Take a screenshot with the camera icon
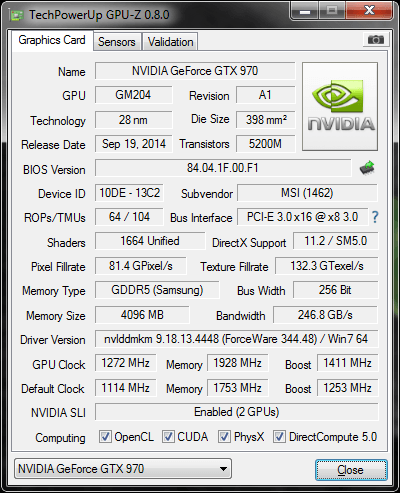 [375, 40]
